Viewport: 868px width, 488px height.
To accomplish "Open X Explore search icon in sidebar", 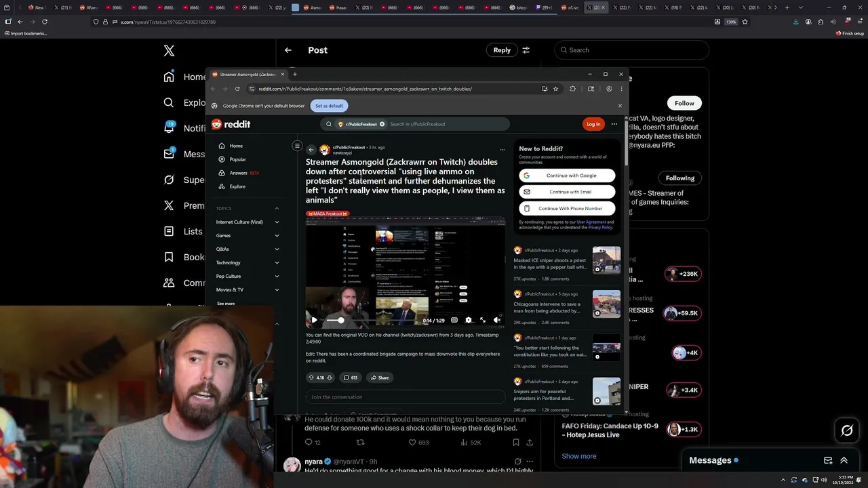I will click(169, 103).
